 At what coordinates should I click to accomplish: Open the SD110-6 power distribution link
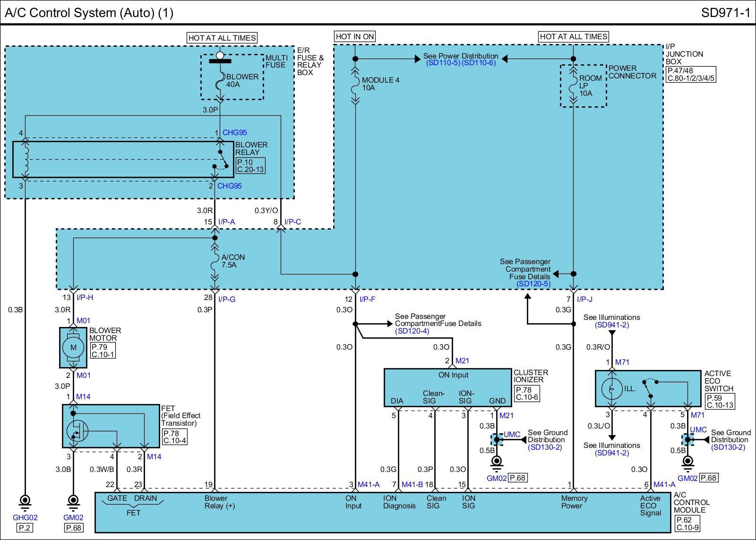[479, 63]
